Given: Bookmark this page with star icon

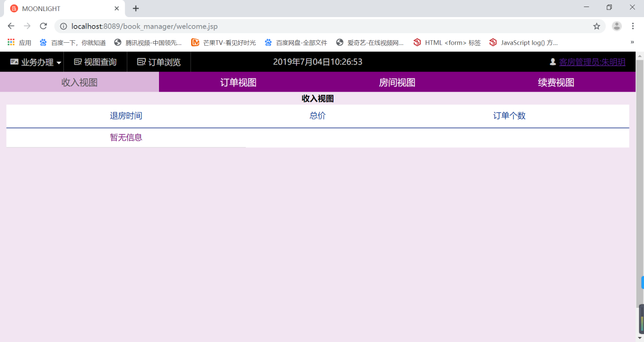Looking at the screenshot, I should coord(597,26).
